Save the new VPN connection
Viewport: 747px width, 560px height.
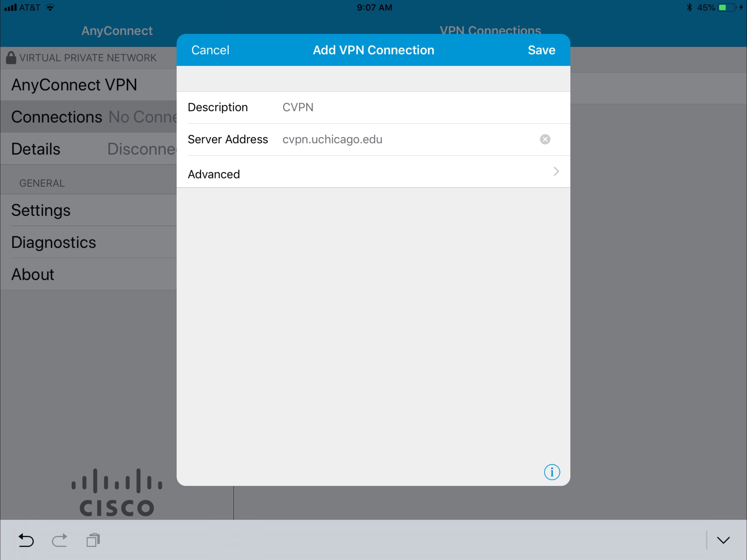(x=541, y=50)
